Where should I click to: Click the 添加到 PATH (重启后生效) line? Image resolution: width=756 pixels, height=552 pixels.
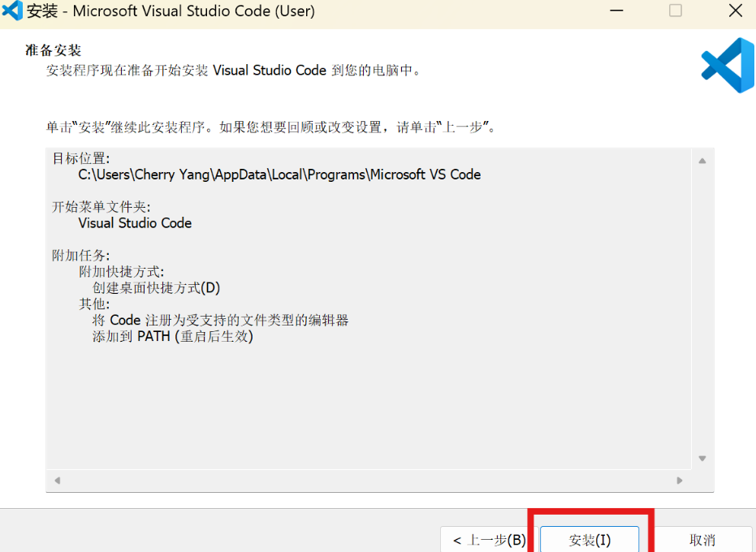coord(172,336)
